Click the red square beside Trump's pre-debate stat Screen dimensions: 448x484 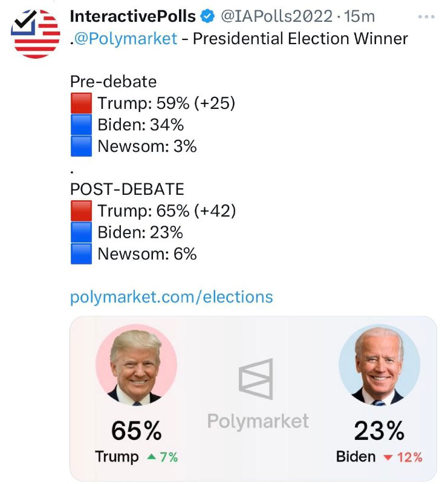pyautogui.click(x=82, y=103)
